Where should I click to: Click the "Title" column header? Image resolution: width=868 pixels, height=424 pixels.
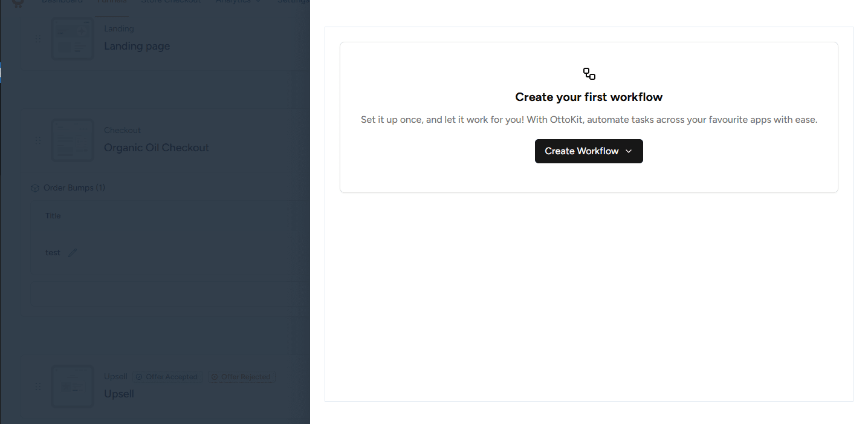pyautogui.click(x=53, y=216)
